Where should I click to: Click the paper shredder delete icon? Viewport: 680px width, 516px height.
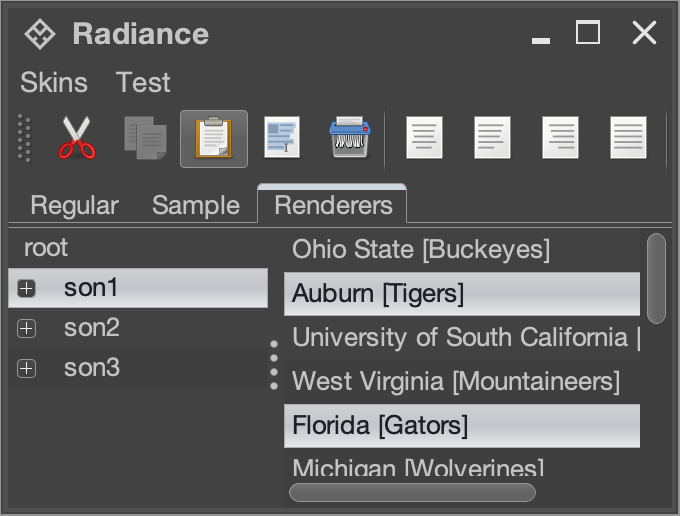coord(350,137)
